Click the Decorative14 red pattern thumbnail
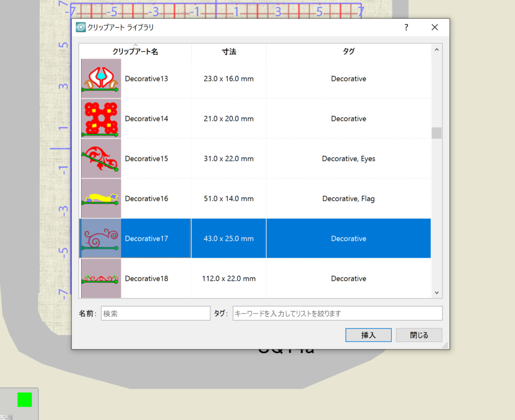The image size is (515, 420). pos(101,119)
